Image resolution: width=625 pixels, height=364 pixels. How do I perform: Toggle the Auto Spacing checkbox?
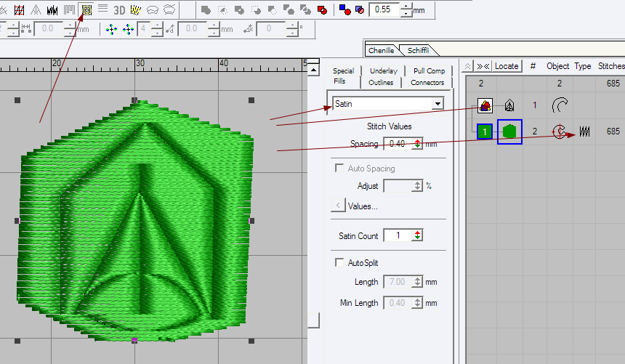339,169
